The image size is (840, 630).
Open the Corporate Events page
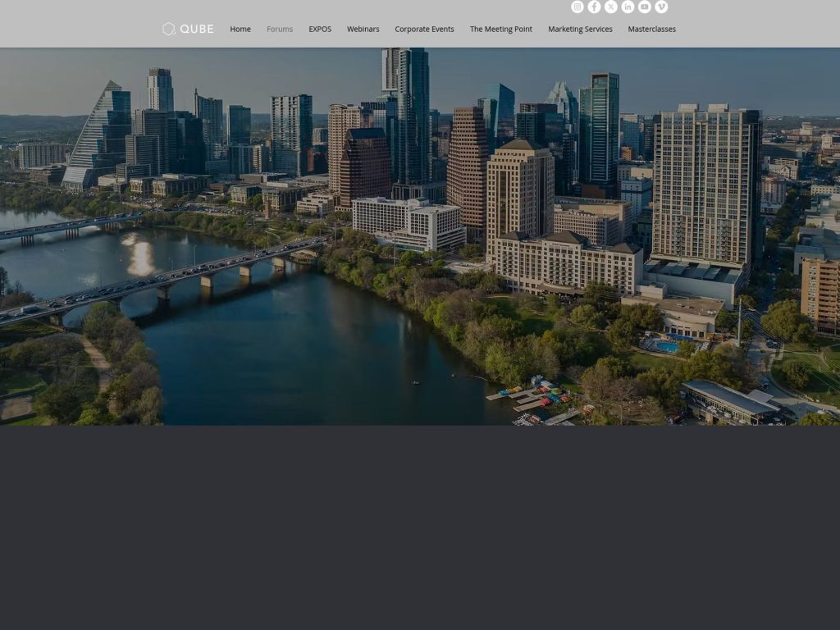[424, 29]
